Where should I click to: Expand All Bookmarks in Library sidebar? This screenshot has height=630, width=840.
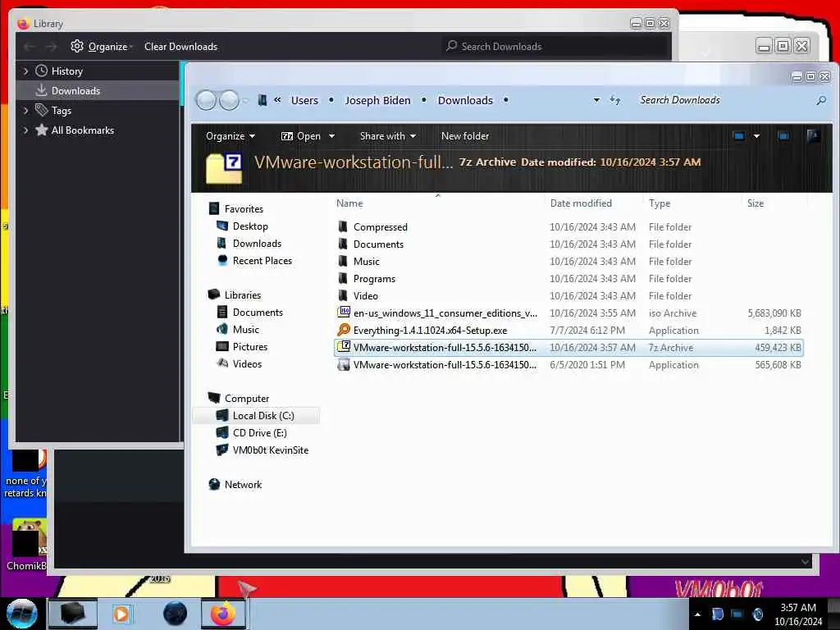(x=25, y=130)
